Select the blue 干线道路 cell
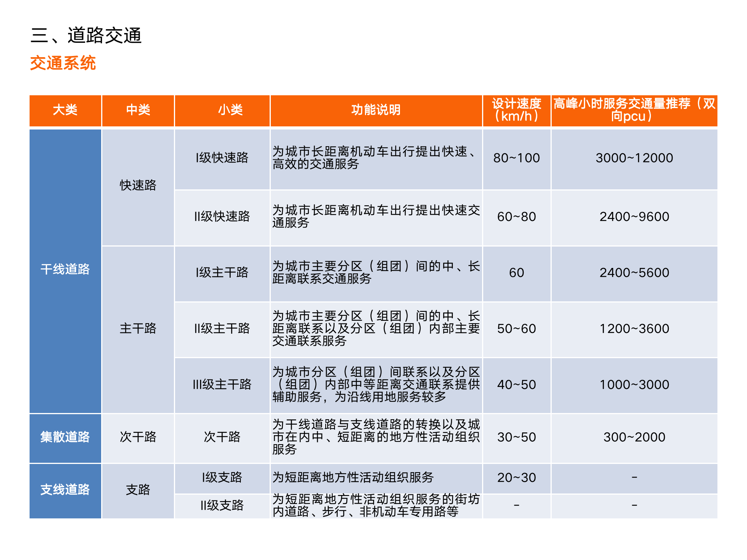The image size is (747, 560). (65, 269)
